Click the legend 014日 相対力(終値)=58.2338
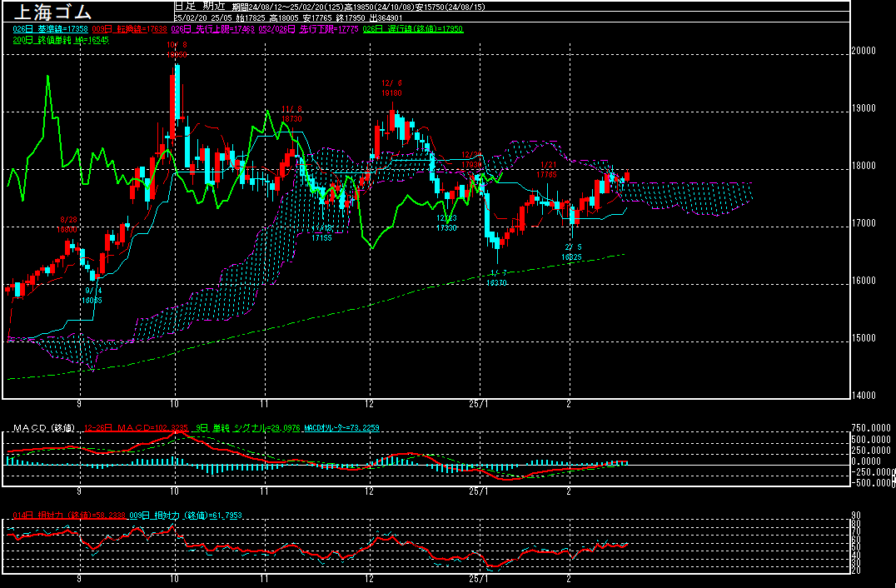 coord(69,516)
